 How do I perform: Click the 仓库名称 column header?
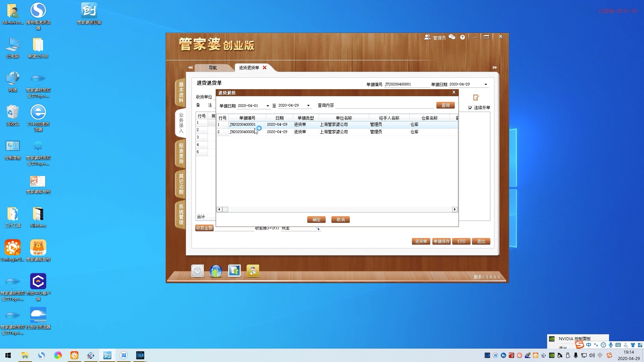click(429, 118)
